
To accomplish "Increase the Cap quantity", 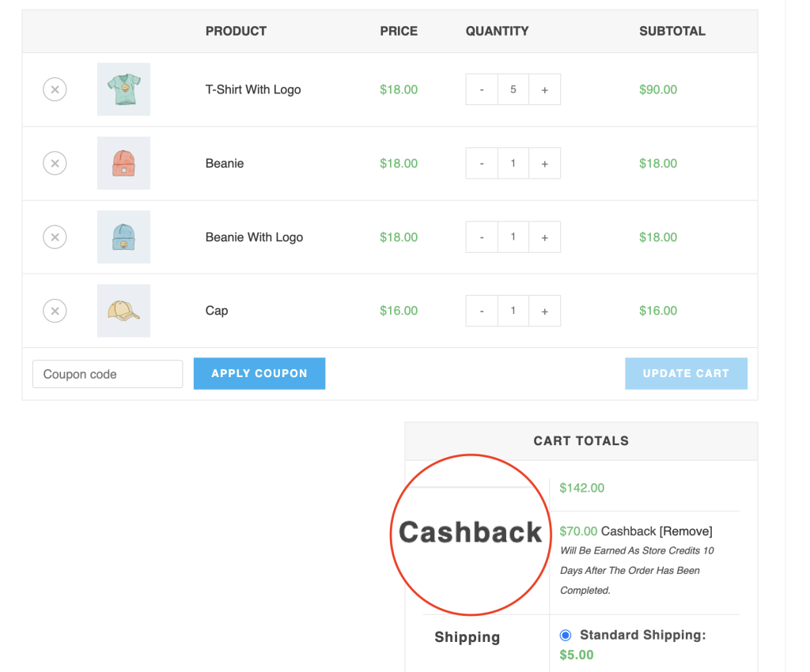I will tap(544, 311).
